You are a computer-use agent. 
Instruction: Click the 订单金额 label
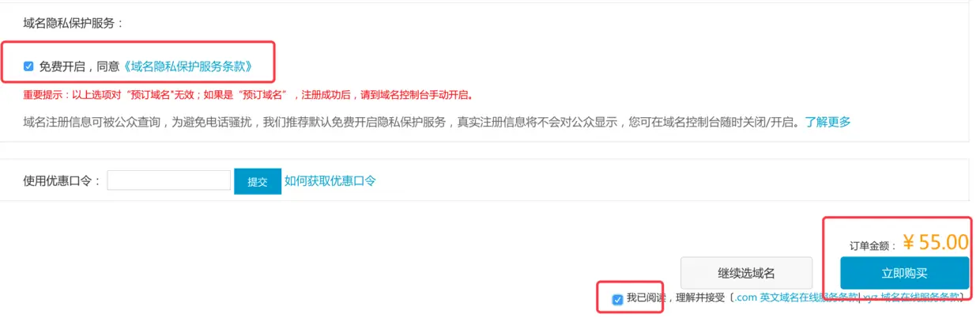click(873, 246)
